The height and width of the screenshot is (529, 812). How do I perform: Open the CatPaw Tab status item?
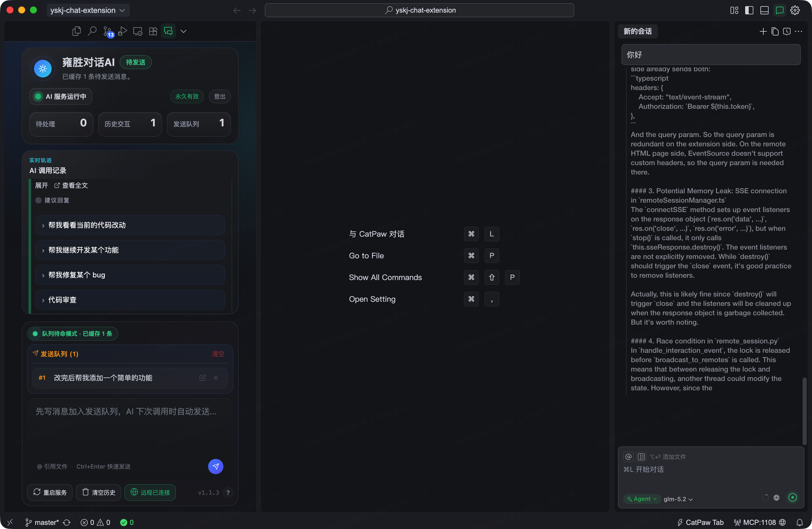[700, 522]
